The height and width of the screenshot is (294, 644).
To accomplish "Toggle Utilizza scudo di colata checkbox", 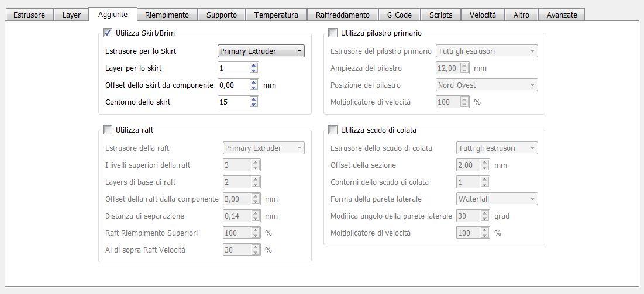I will coord(333,130).
